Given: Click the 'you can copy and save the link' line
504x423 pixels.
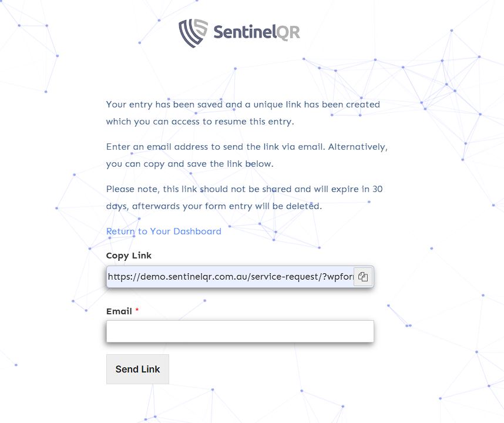Looking at the screenshot, I should (x=190, y=164).
